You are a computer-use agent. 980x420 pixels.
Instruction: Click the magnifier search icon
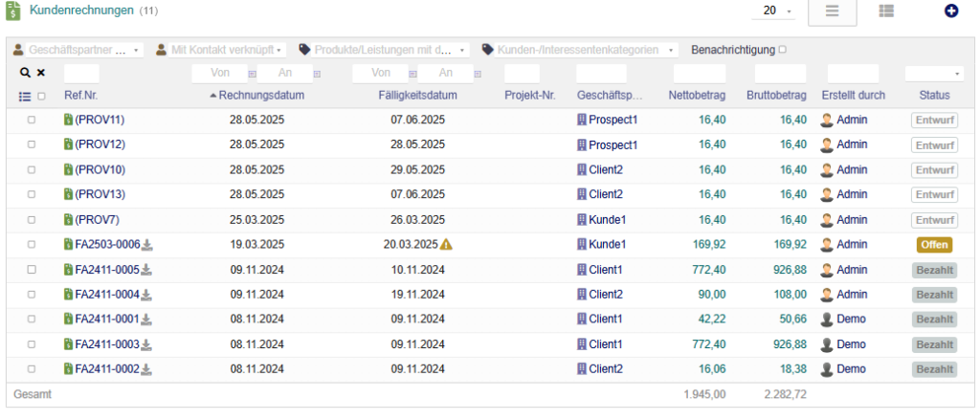(x=25, y=73)
